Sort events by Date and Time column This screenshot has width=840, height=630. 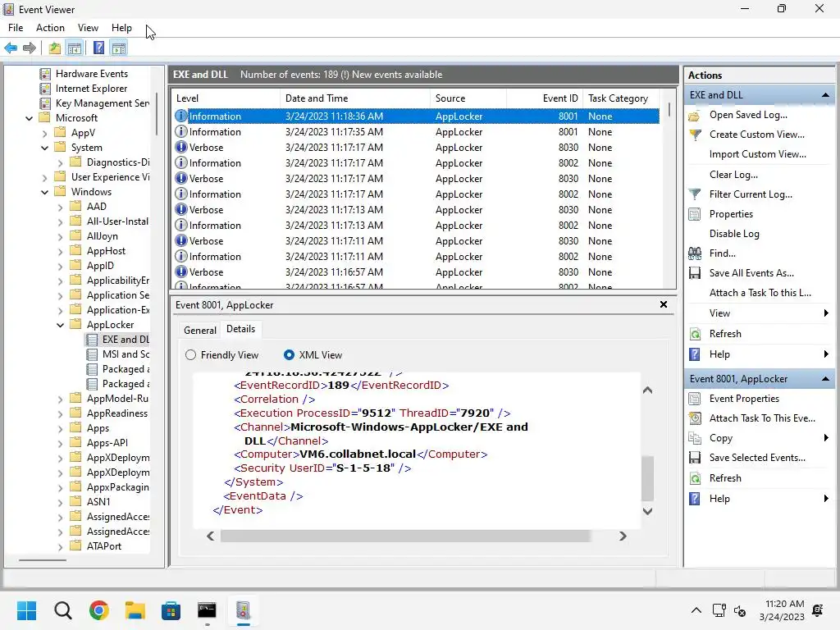pyautogui.click(x=354, y=98)
